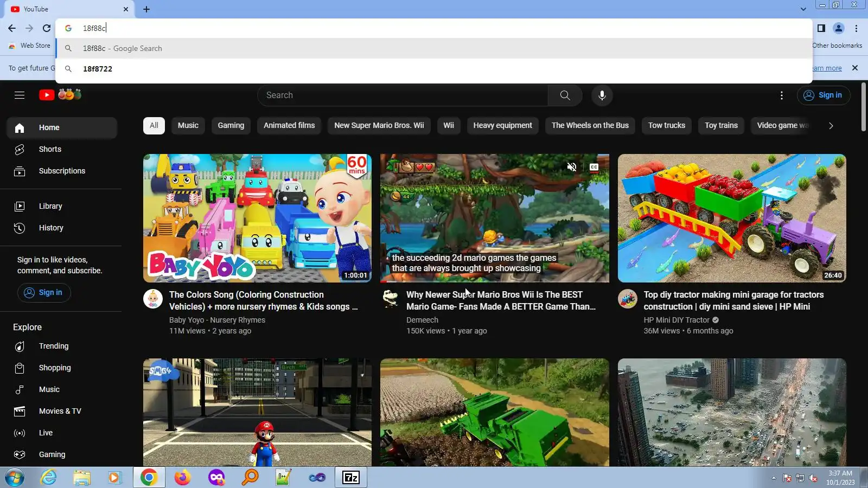868x488 pixels.
Task: Open The Colors Song video title
Action: click(264, 301)
